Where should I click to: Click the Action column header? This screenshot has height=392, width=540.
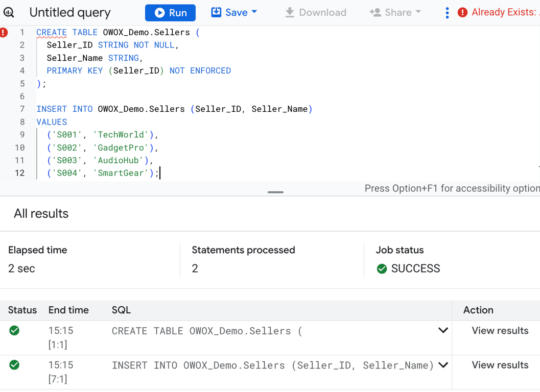click(478, 310)
